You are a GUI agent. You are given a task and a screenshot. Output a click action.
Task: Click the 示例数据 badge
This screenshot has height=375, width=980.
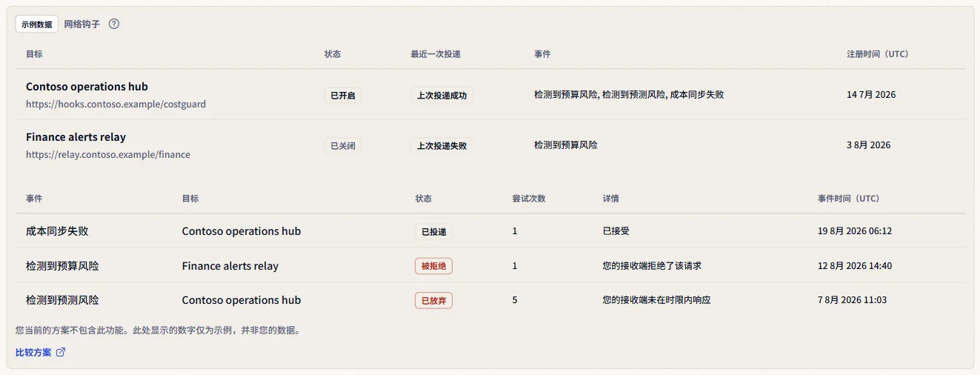(x=36, y=24)
